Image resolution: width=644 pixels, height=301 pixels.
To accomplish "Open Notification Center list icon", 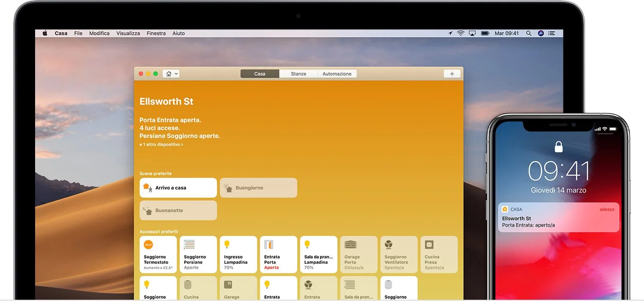I will coord(552,33).
